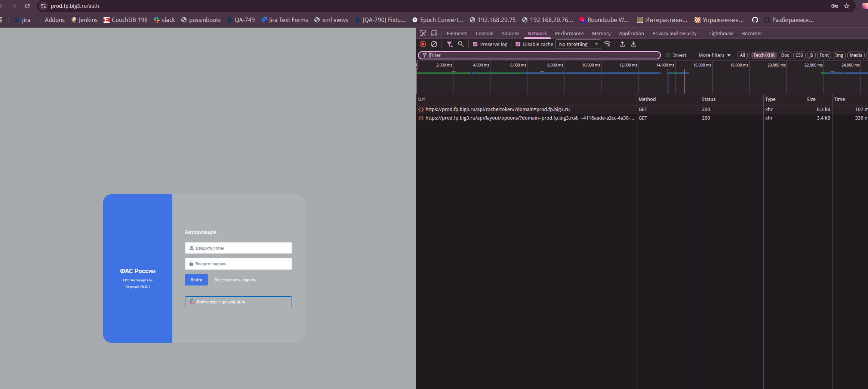The width and height of the screenshot is (868, 389).
Task: Open network search with magnifier icon
Action: click(461, 44)
